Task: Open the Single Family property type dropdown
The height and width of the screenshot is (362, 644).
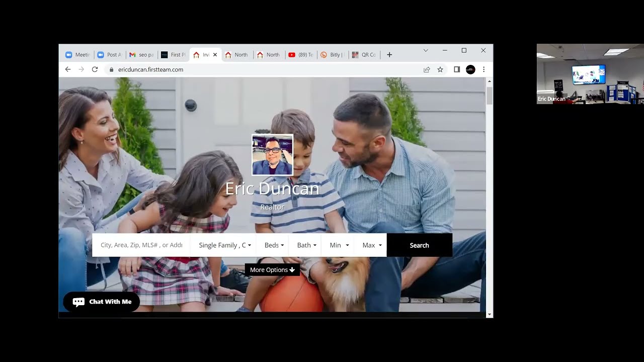Action: (x=224, y=245)
